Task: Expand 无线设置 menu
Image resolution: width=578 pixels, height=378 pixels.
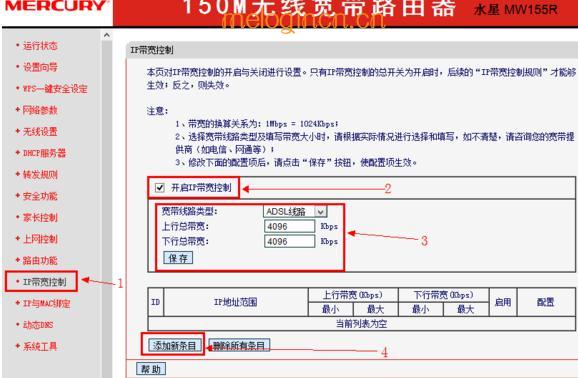Action: (x=40, y=132)
